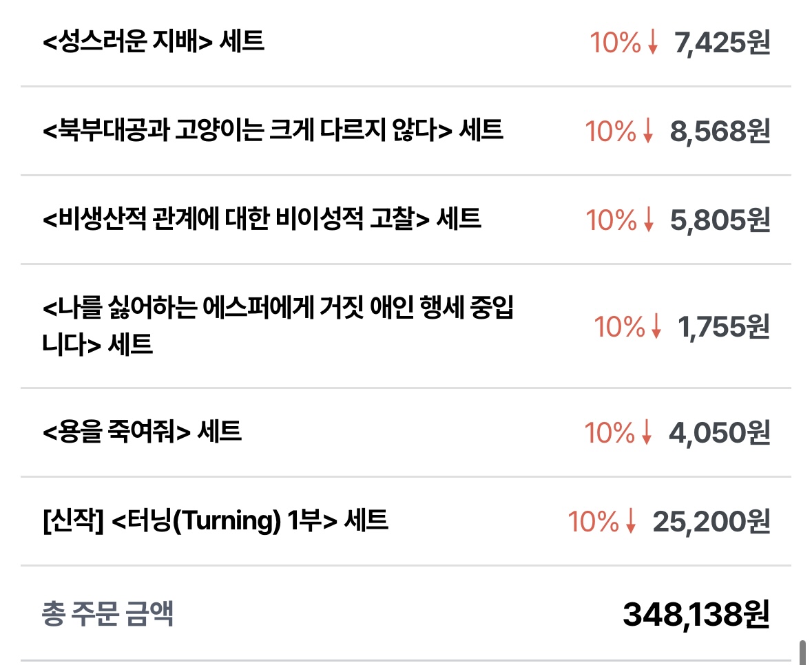
Task: Click the 5,805원 price
Action: click(x=720, y=220)
